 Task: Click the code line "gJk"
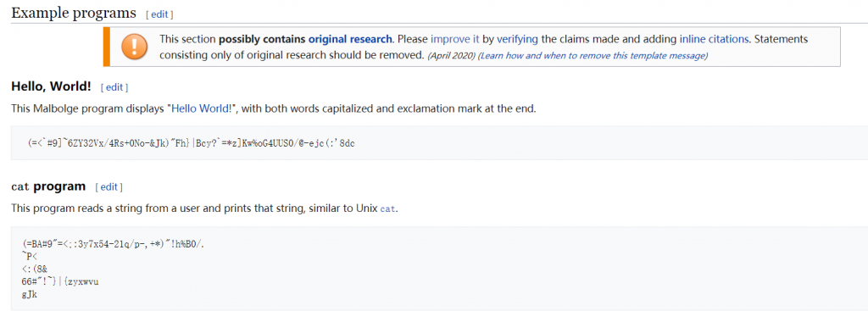pyautogui.click(x=30, y=294)
